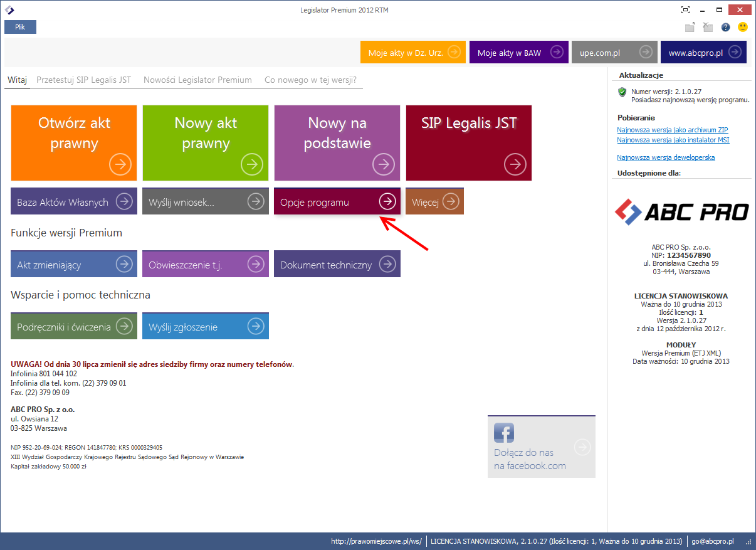The image size is (756, 550).
Task: Open Dokument techniczny
Action: [337, 264]
